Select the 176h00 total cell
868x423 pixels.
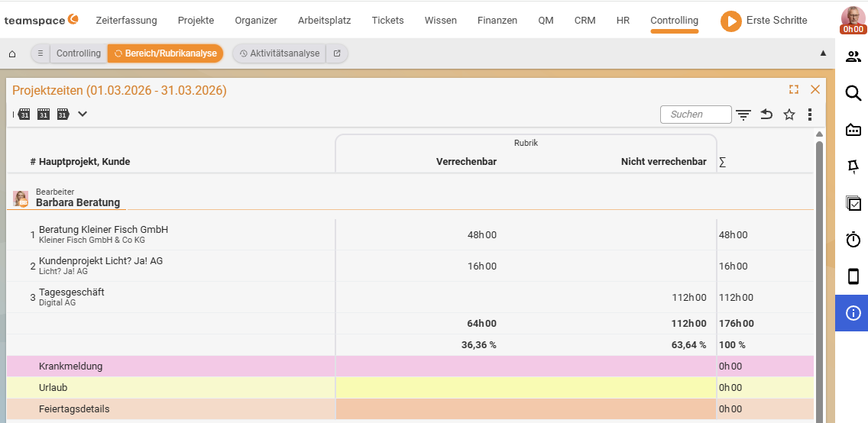click(x=737, y=324)
